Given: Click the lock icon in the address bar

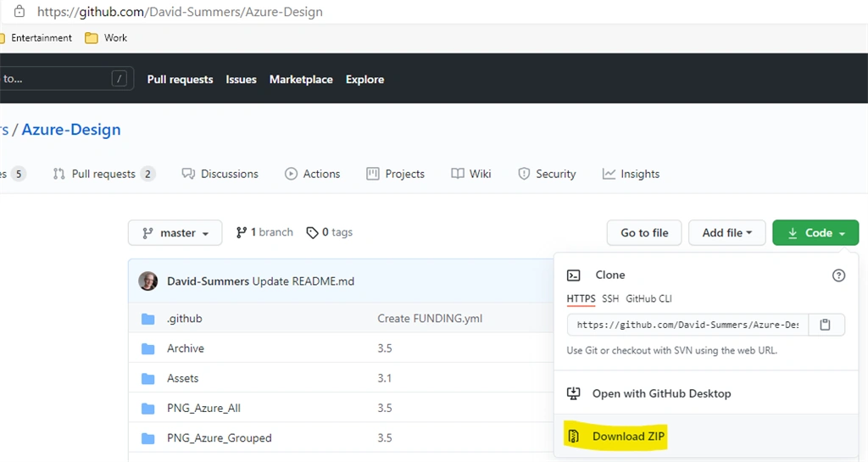Looking at the screenshot, I should [19, 11].
